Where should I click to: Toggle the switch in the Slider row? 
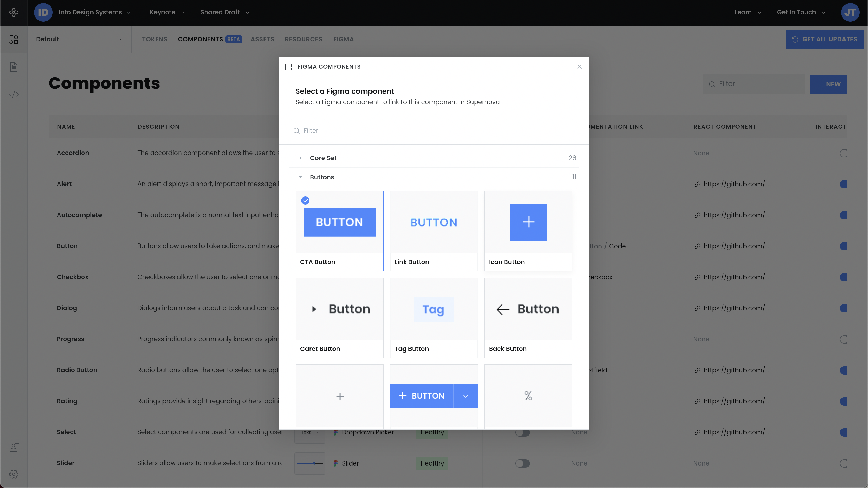[522, 463]
